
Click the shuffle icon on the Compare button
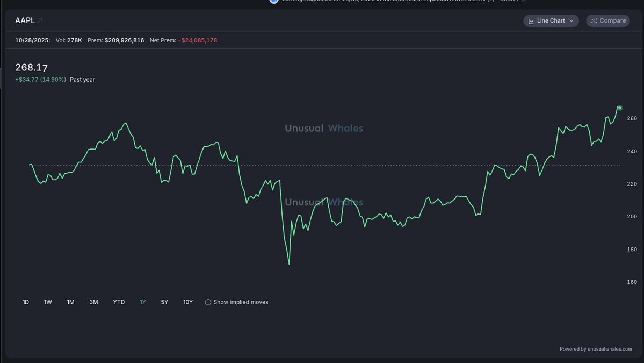tap(594, 21)
